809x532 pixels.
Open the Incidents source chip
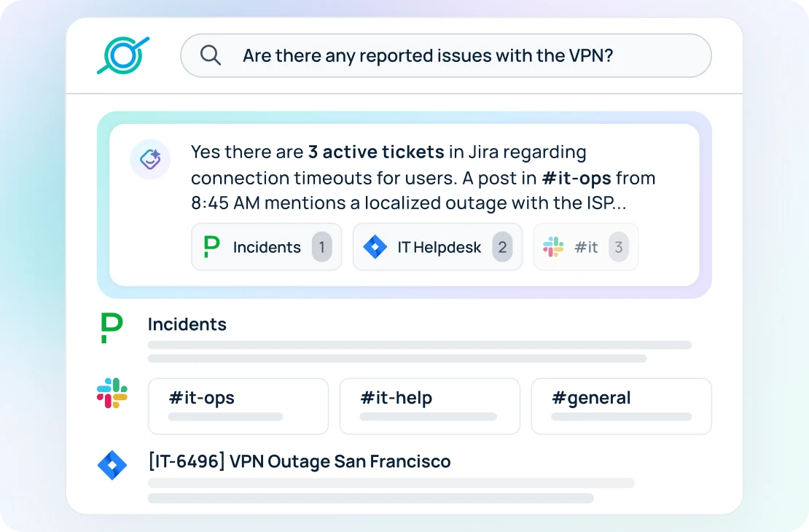coord(266,247)
